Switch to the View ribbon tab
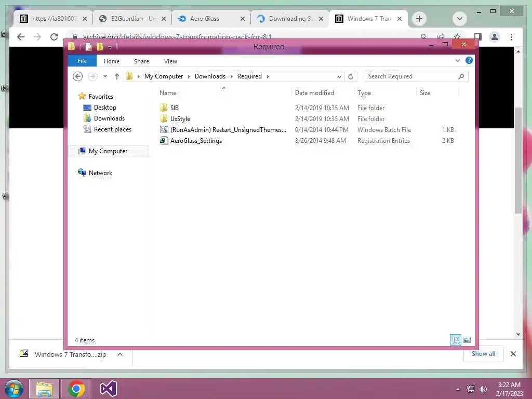 tap(170, 61)
